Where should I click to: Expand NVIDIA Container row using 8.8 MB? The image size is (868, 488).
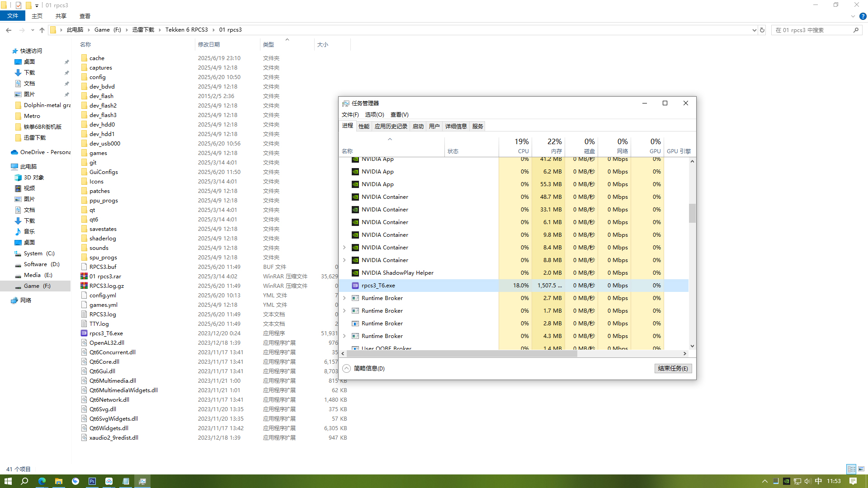point(344,260)
